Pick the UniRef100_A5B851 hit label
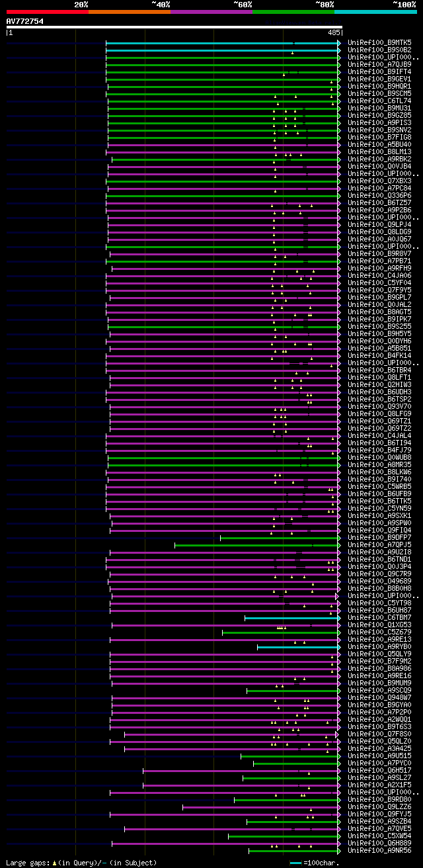423x868 pixels. pyautogui.click(x=379, y=348)
